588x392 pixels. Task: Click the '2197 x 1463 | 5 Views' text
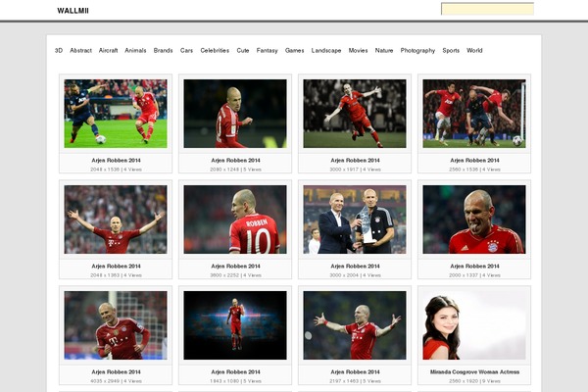click(x=355, y=381)
